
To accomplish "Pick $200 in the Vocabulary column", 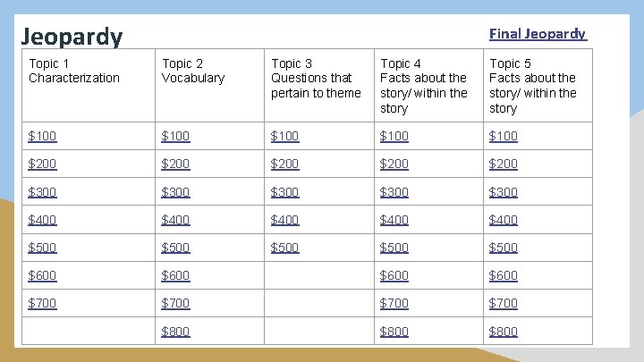I will click(x=175, y=164).
